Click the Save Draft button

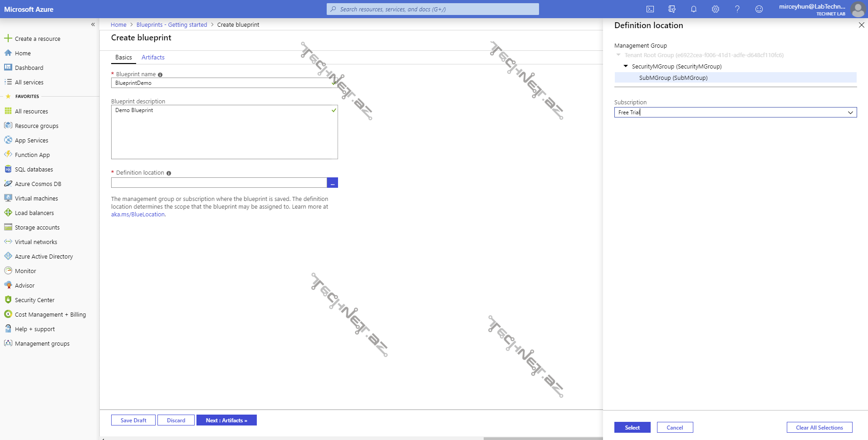(x=133, y=420)
